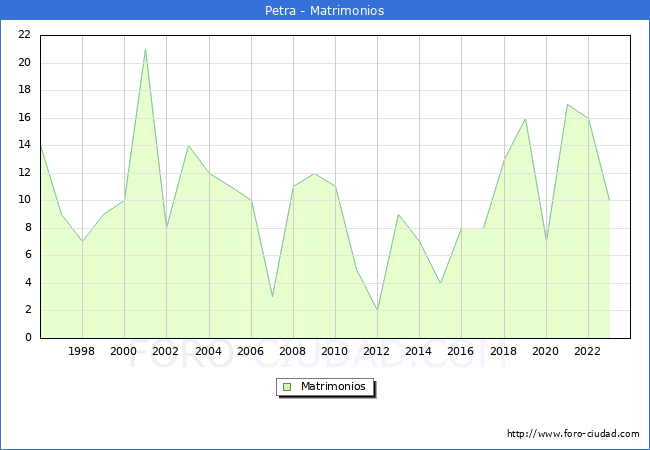Click y-axis value 20
This screenshot has height=450, width=650.
click(x=25, y=63)
